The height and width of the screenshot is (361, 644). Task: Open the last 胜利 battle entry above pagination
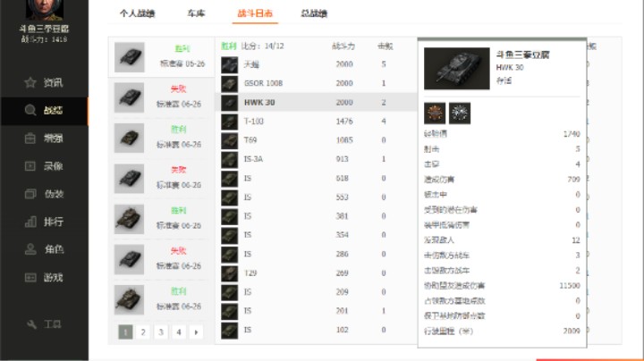pyautogui.click(x=161, y=299)
